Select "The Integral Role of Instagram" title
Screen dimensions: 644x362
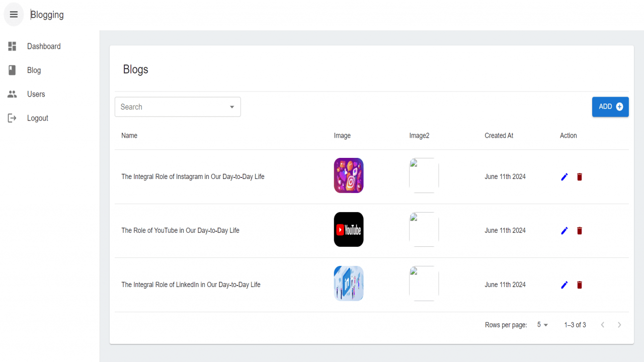coord(193,176)
